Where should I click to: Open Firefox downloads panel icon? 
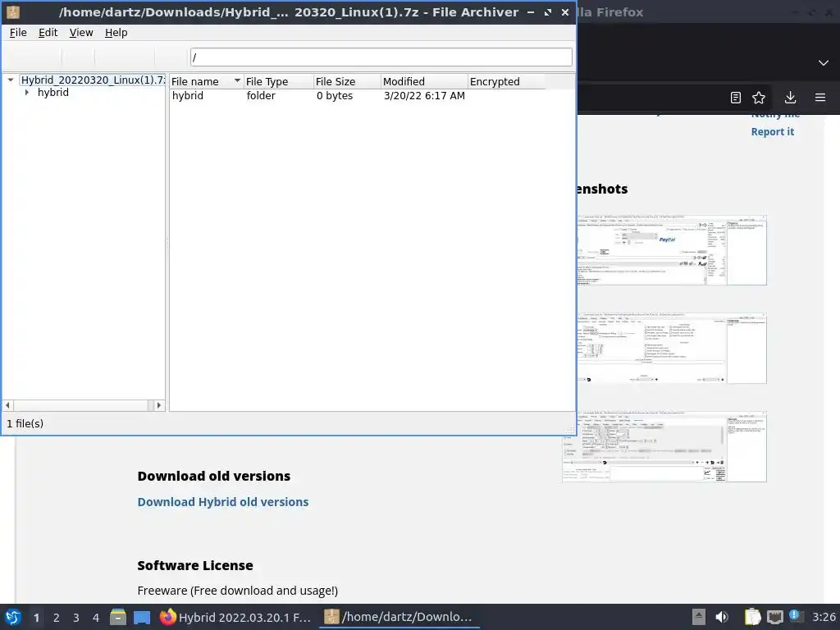[x=790, y=98]
